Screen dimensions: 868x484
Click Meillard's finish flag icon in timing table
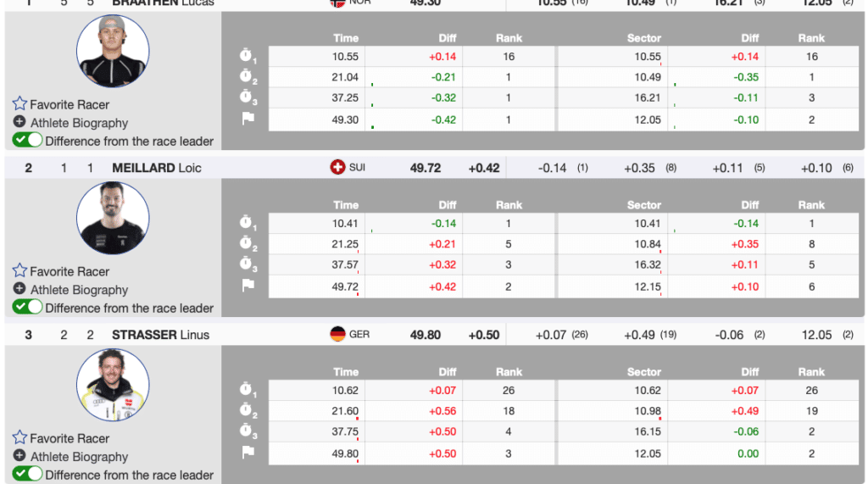click(x=248, y=286)
